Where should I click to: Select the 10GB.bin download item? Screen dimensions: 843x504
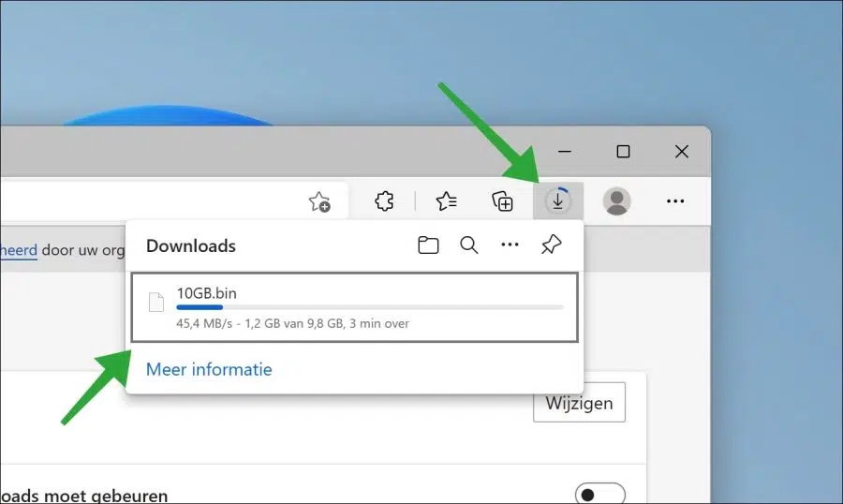click(355, 307)
